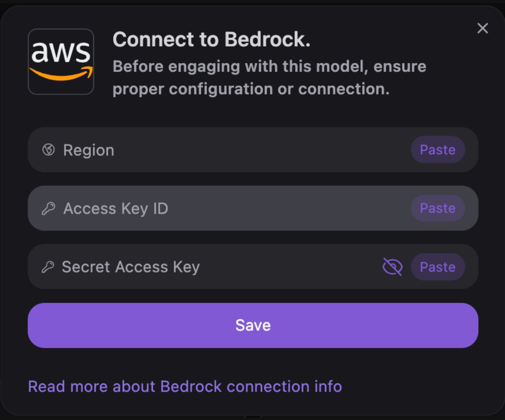Viewport: 505px width, 420px height.
Task: Click the 'Connect to Bedrock.' heading
Action: [x=211, y=40]
